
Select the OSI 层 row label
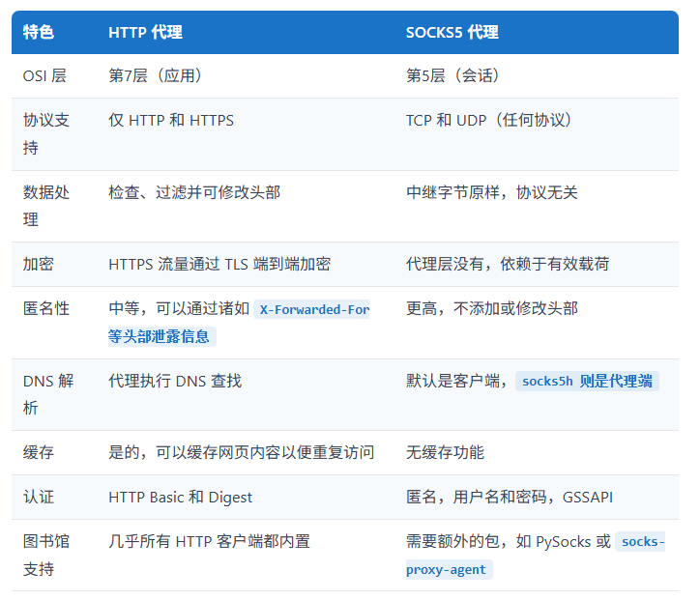click(44, 75)
